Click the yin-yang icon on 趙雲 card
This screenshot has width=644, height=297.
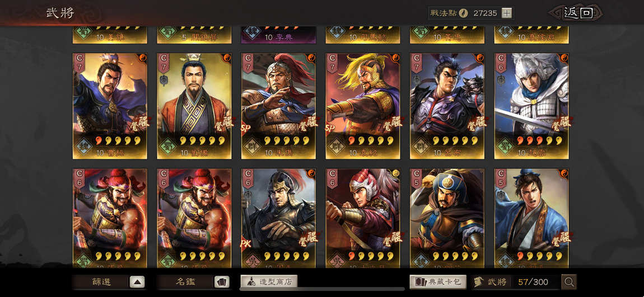(x=564, y=58)
